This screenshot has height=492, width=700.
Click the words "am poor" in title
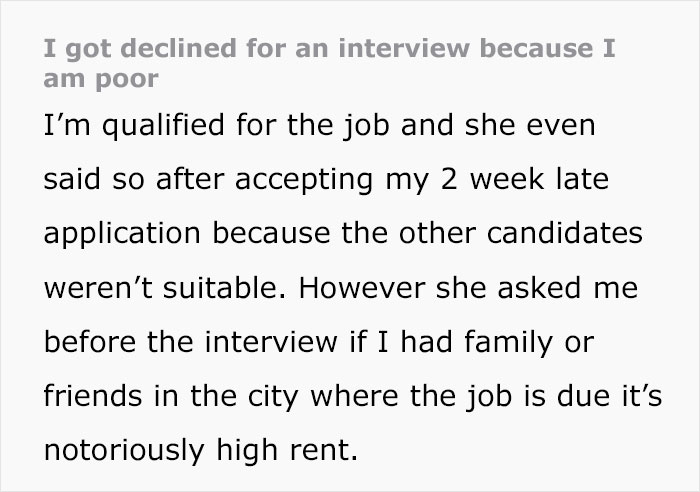pyautogui.click(x=101, y=79)
